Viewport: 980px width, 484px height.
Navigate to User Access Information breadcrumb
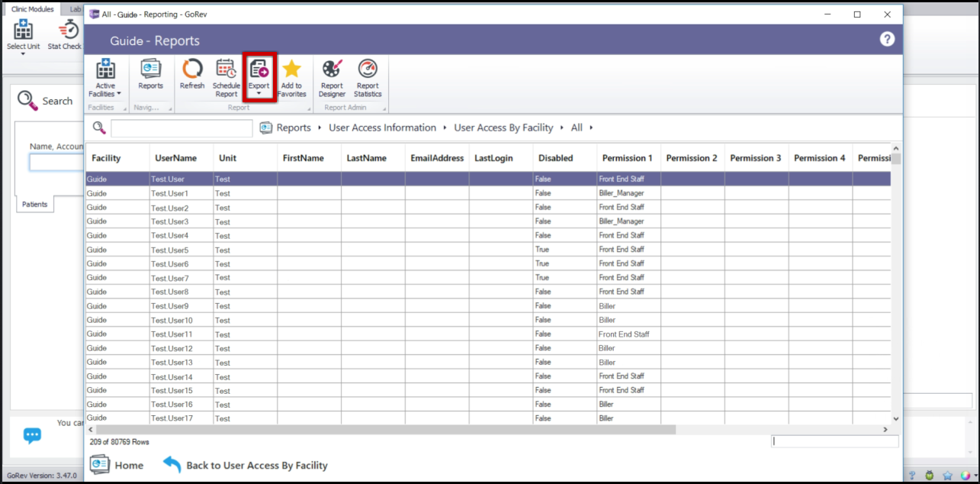383,127
